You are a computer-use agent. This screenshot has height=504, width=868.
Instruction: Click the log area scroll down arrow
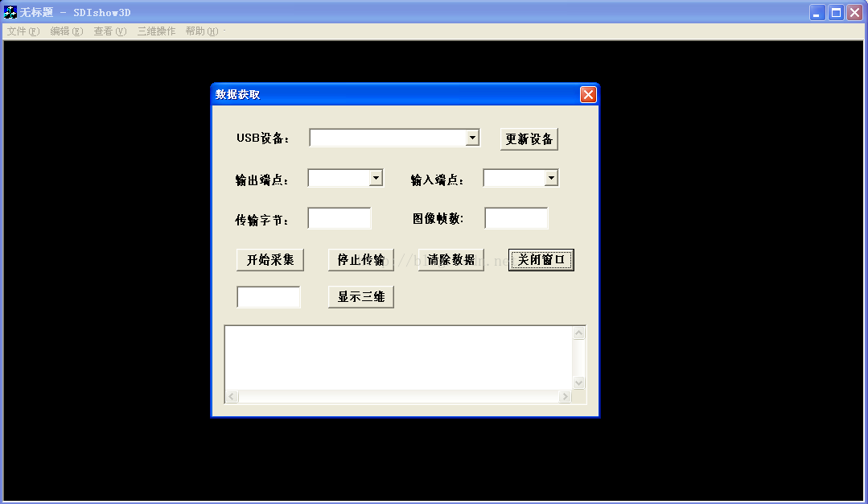click(x=579, y=382)
